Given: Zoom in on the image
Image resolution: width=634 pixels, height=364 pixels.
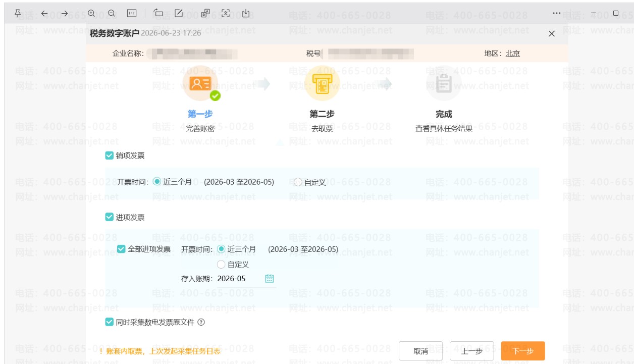Looking at the screenshot, I should 91,13.
